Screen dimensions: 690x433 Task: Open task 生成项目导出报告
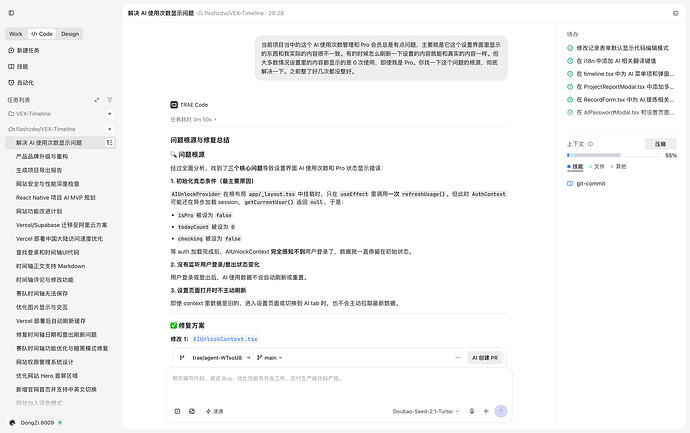pyautogui.click(x=39, y=170)
